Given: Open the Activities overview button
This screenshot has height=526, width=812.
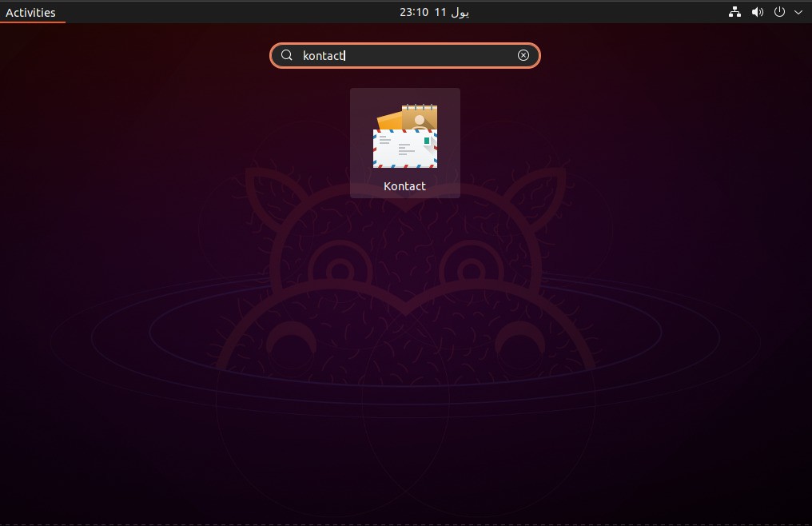Looking at the screenshot, I should coord(30,13).
